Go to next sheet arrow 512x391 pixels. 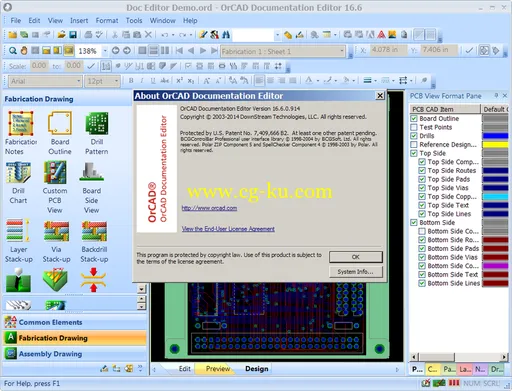tap(203, 51)
